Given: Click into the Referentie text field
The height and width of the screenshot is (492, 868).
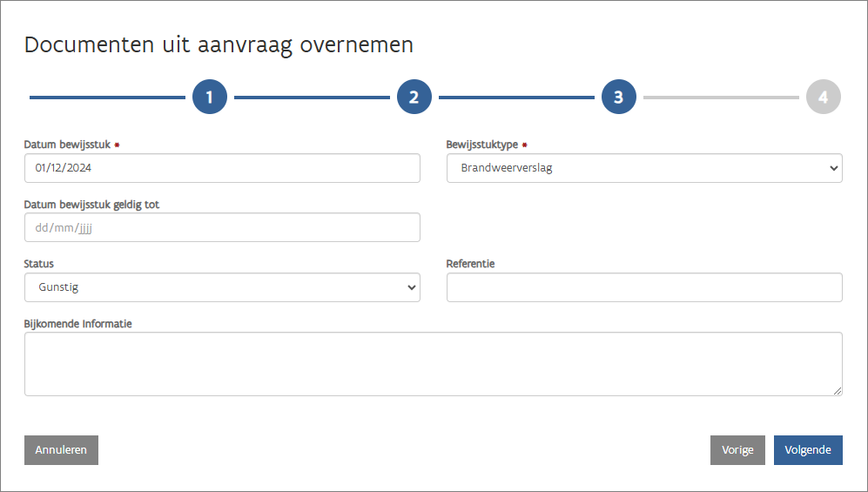Looking at the screenshot, I should pos(643,287).
